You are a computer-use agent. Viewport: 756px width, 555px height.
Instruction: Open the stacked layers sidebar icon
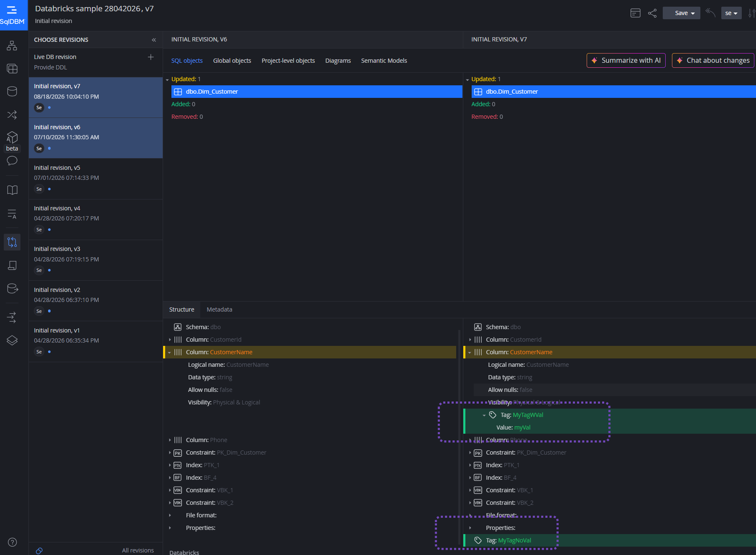12,340
